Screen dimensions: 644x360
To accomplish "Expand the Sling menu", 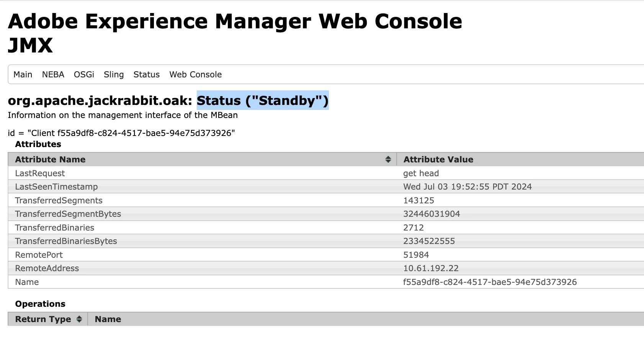I will (x=114, y=74).
